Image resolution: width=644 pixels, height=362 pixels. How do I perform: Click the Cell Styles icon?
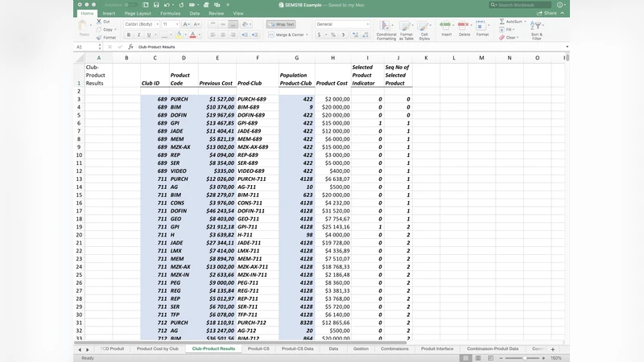coord(424,26)
